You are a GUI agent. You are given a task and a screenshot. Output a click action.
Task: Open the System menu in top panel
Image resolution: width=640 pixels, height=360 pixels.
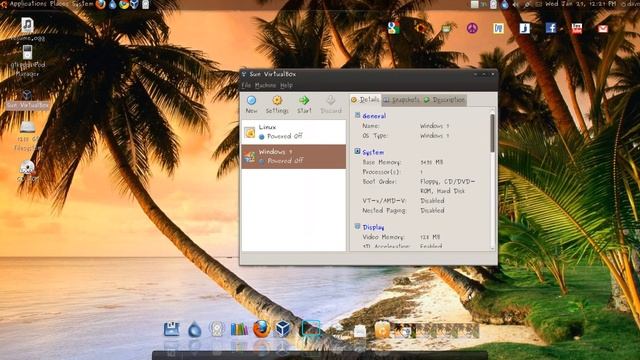point(82,4)
